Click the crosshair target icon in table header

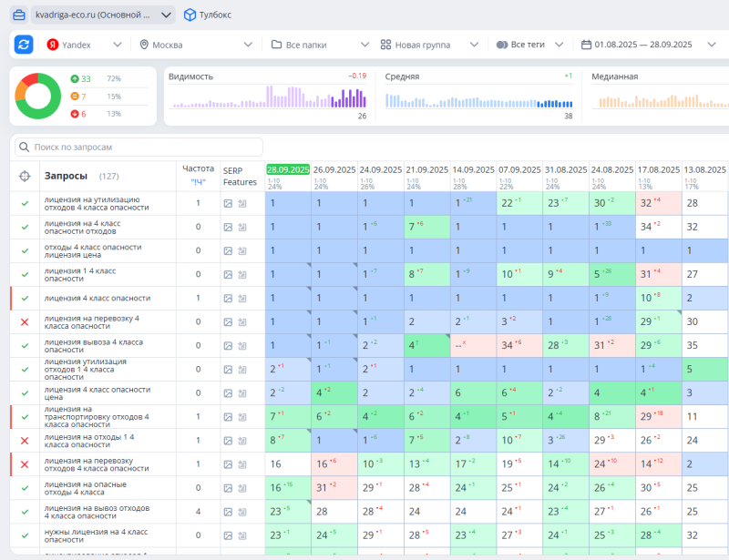[x=25, y=176]
